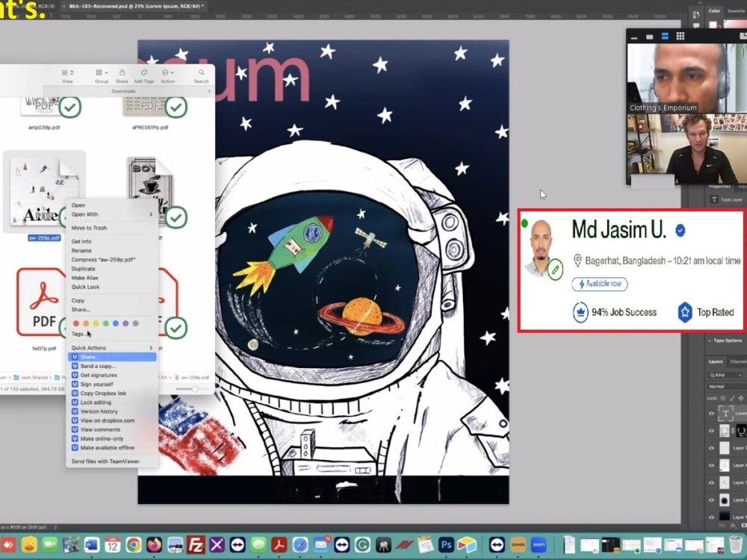Hide Layer 1 using its eye icon
Image resolution: width=747 pixels, height=560 pixels.
click(x=712, y=517)
